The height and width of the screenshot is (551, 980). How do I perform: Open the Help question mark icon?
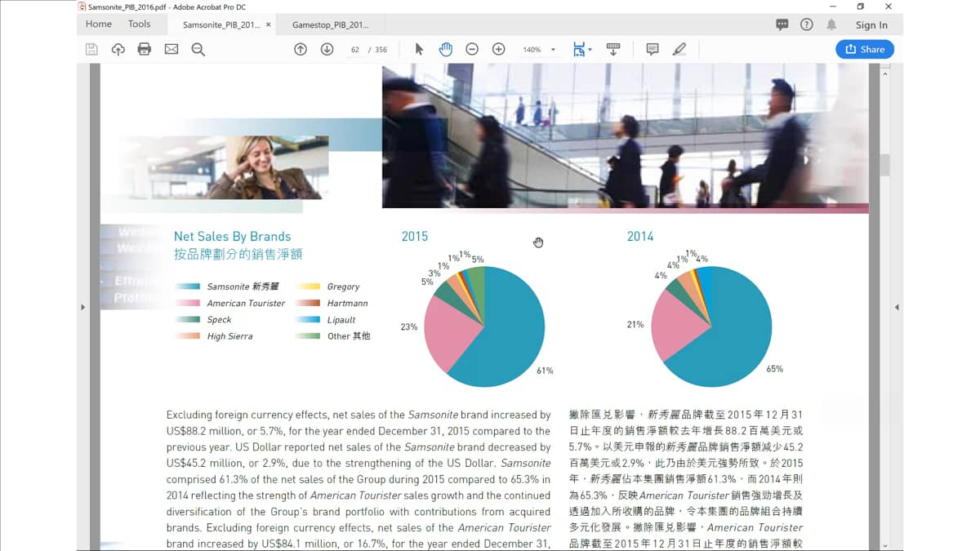pyautogui.click(x=807, y=24)
